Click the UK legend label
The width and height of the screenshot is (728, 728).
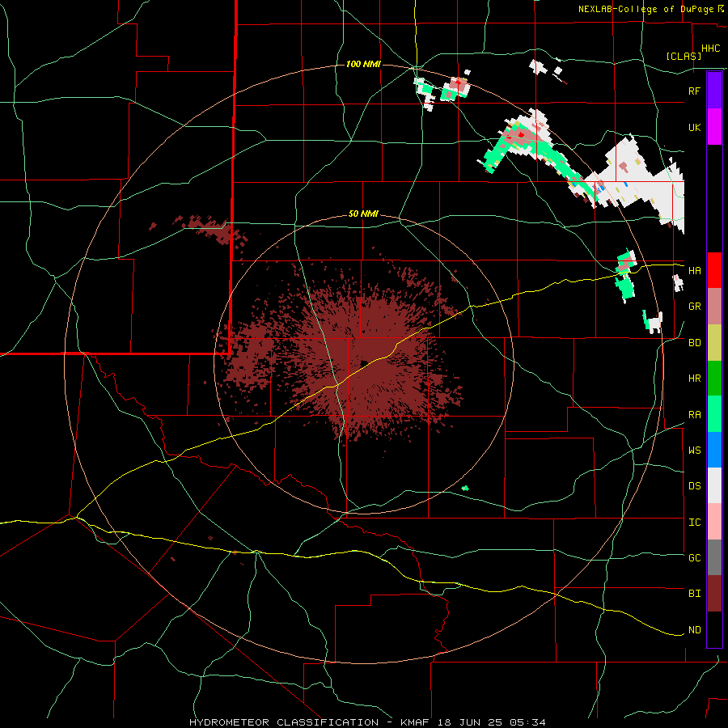694,127
